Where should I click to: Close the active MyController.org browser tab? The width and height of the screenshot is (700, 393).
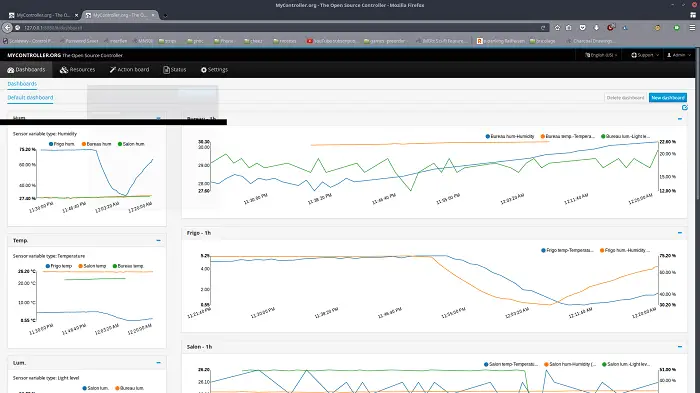tap(153, 15)
